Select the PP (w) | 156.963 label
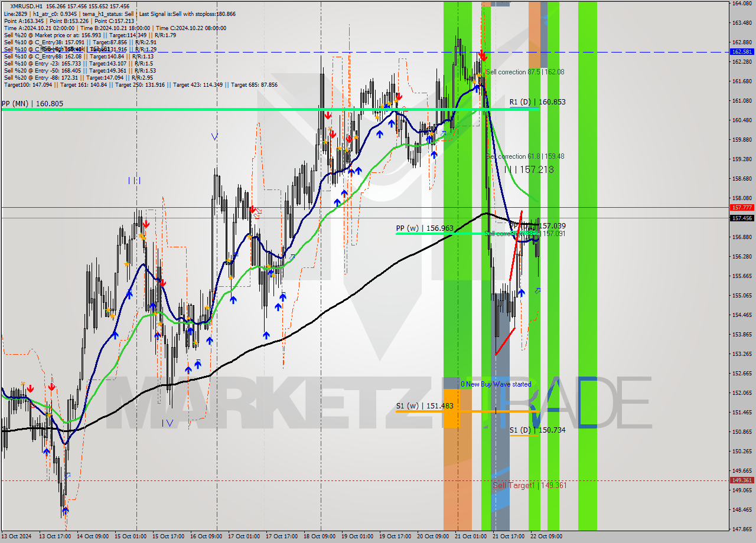 pos(425,228)
